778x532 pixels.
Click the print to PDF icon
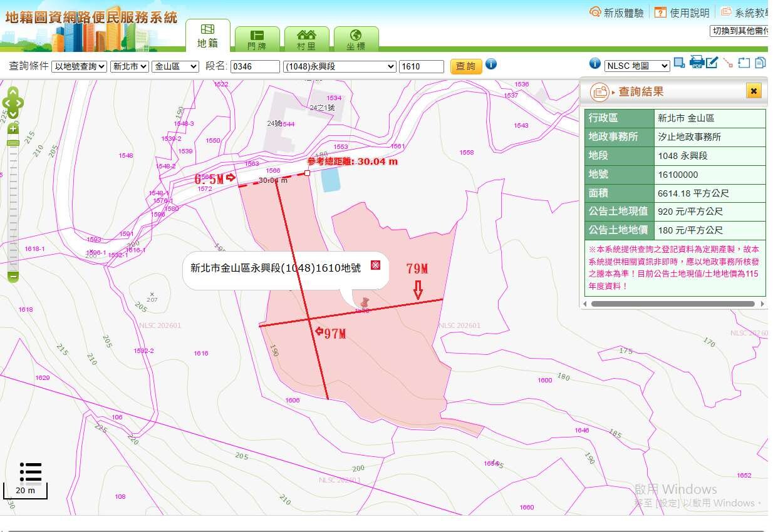[x=696, y=62]
